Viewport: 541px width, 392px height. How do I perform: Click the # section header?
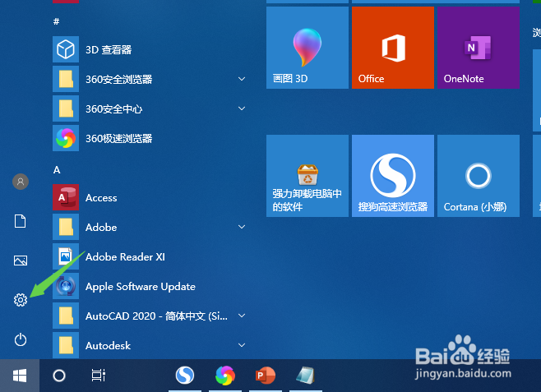(56, 21)
